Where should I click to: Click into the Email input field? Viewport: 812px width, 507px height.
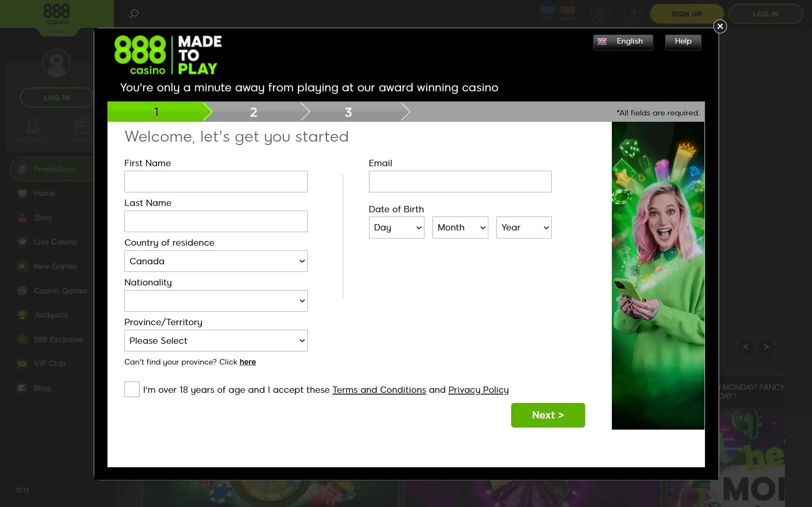460,182
